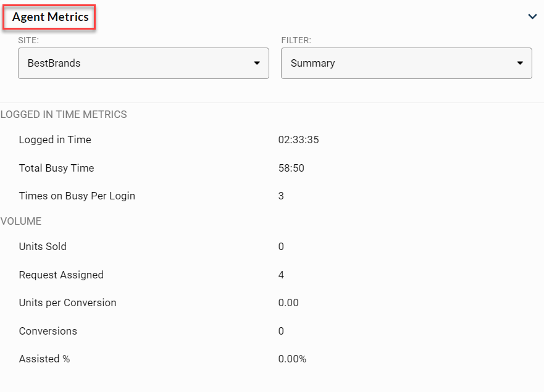Click the SITE dropdown arrow
Viewport: 544px width, 392px height.
(257, 63)
